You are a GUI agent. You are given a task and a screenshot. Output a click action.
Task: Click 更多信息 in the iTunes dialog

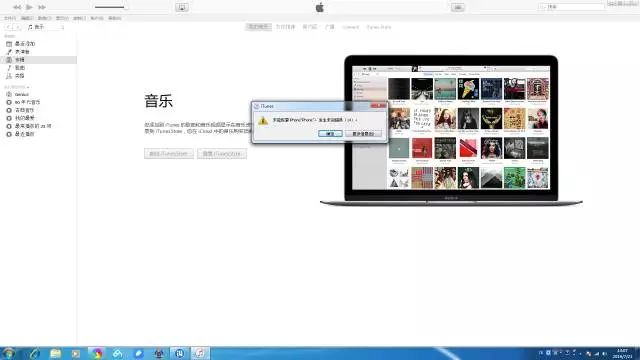click(363, 133)
